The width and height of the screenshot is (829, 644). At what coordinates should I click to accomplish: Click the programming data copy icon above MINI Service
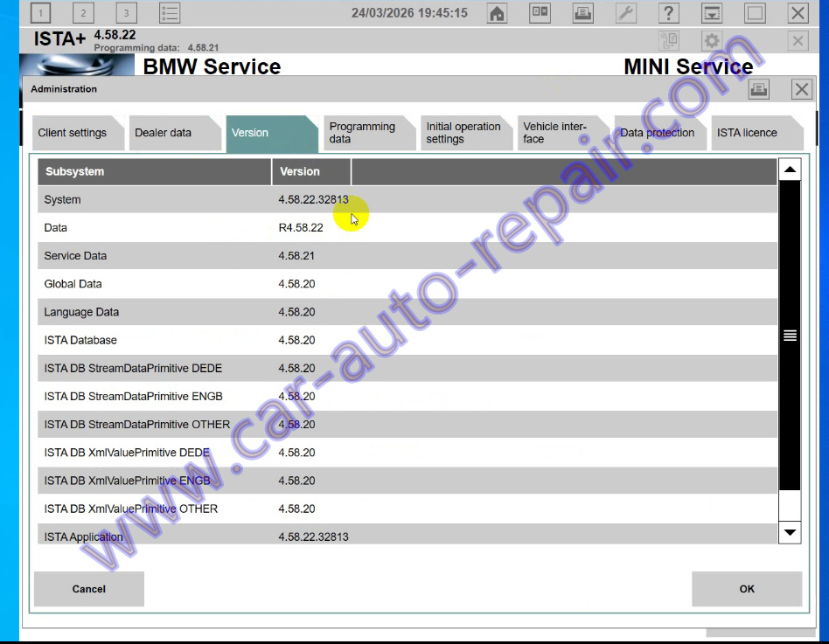(667, 40)
